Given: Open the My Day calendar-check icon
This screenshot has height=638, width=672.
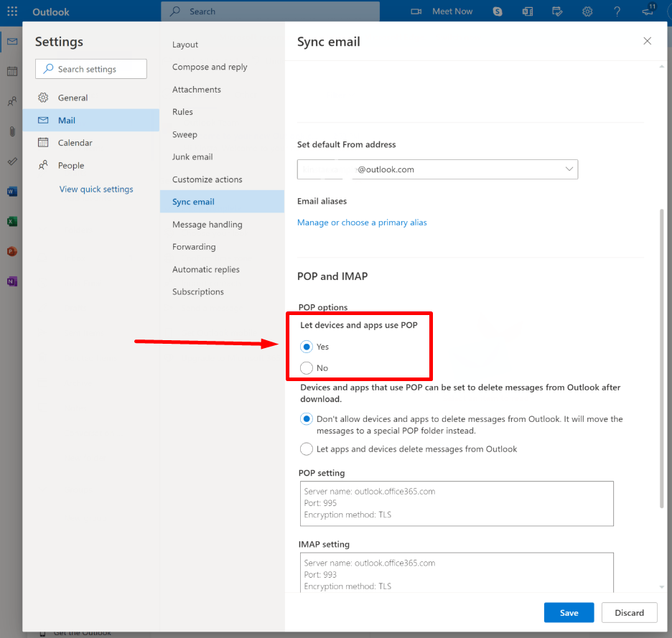Looking at the screenshot, I should tap(557, 11).
